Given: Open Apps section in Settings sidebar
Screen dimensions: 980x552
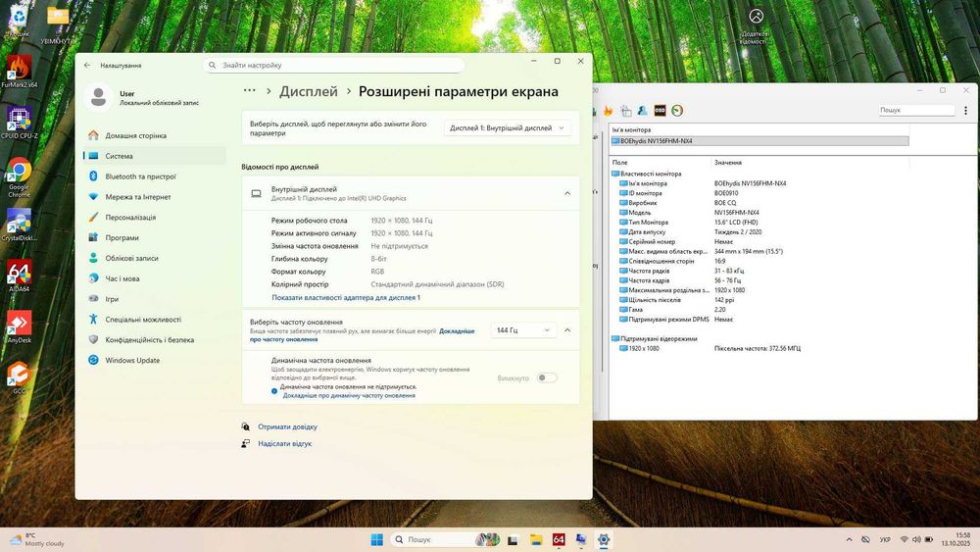Looking at the screenshot, I should [x=154, y=237].
